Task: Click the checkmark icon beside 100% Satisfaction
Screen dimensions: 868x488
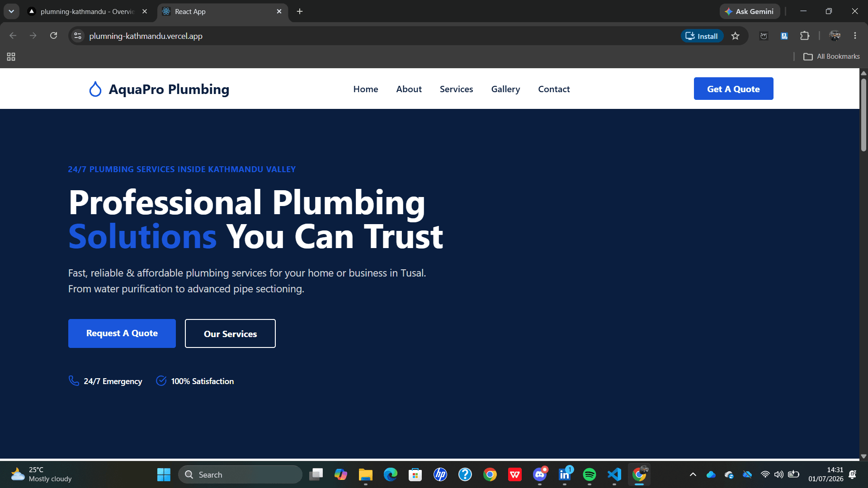Action: coord(161,380)
